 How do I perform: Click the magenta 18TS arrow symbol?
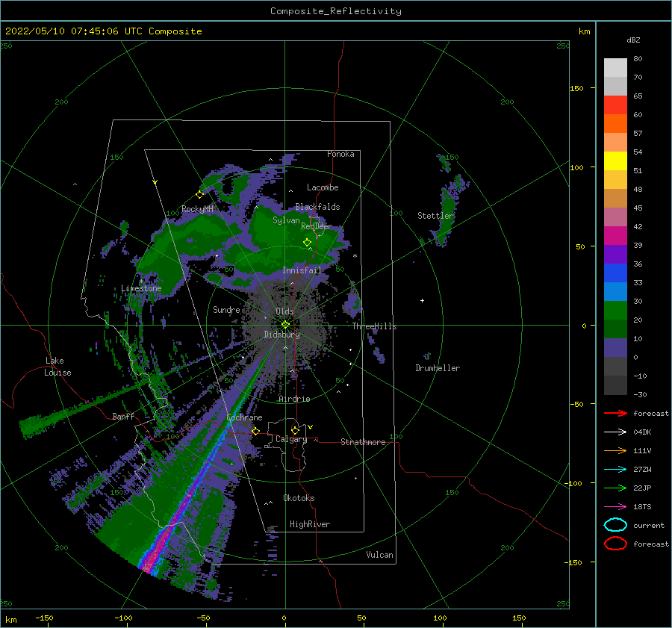click(x=615, y=507)
